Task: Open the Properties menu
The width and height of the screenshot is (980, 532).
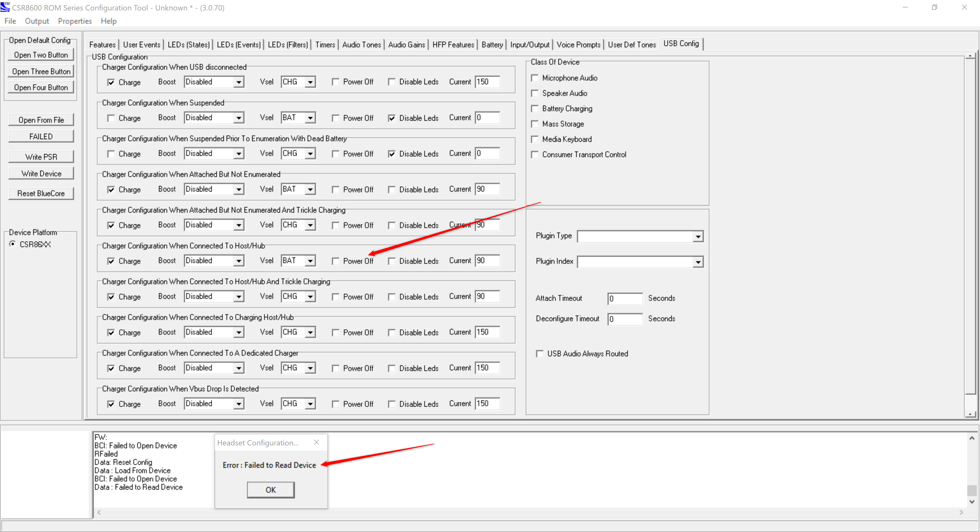Action: [75, 21]
